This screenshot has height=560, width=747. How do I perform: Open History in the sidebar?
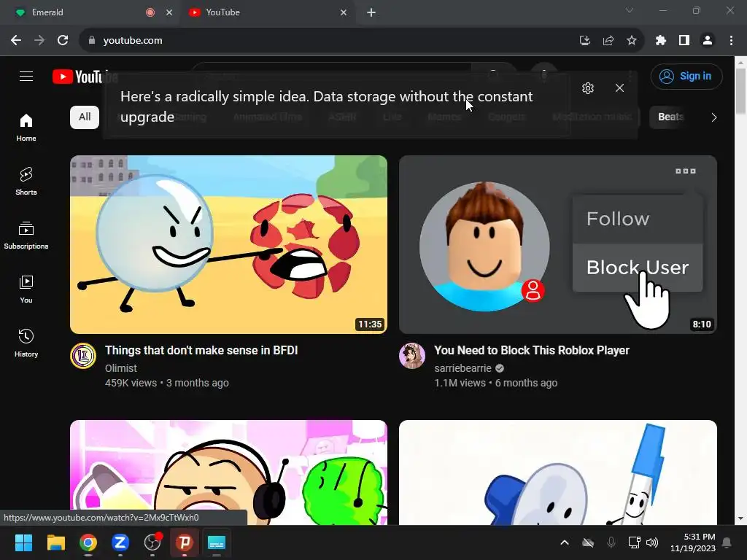[26, 343]
